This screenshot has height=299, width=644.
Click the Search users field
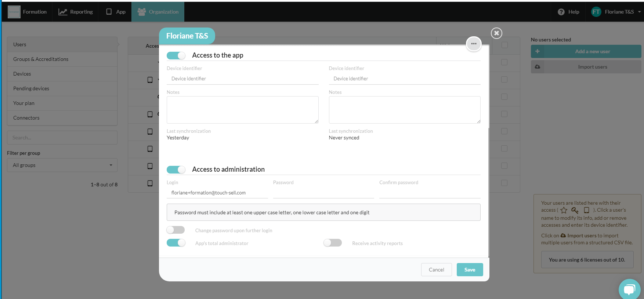pyautogui.click(x=62, y=138)
